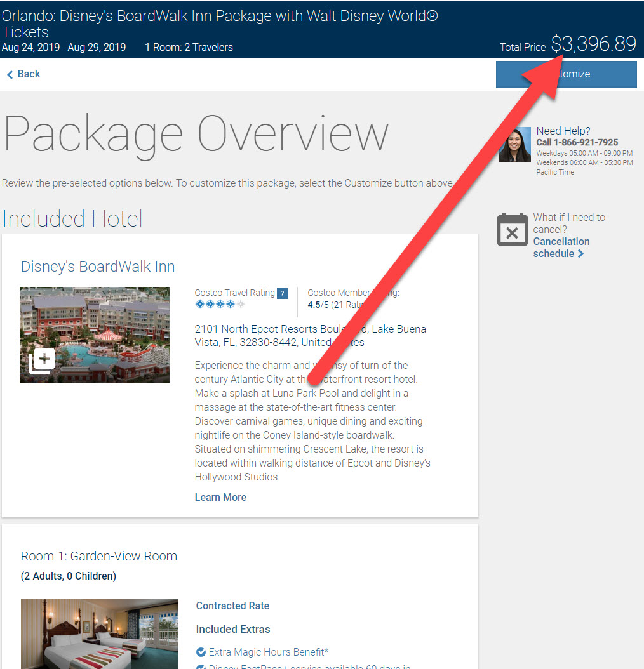
Task: Click the Back chevron arrow icon
Action: [10, 75]
